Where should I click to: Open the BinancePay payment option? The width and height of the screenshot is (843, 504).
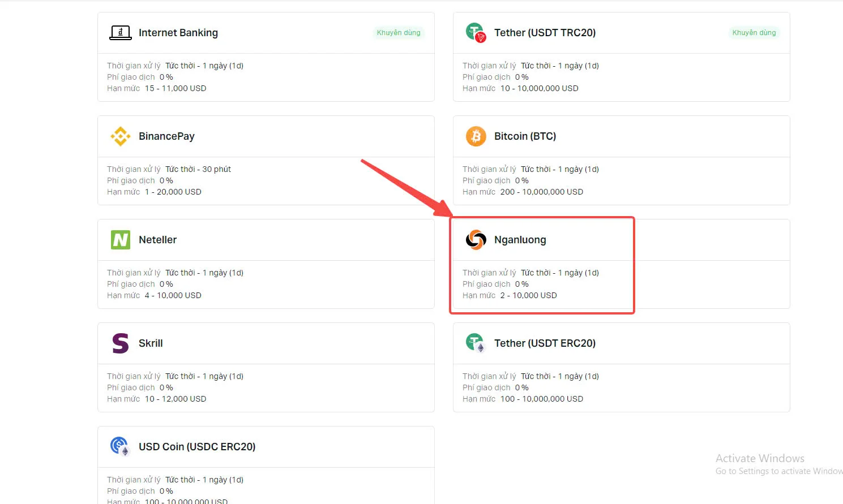pyautogui.click(x=166, y=136)
